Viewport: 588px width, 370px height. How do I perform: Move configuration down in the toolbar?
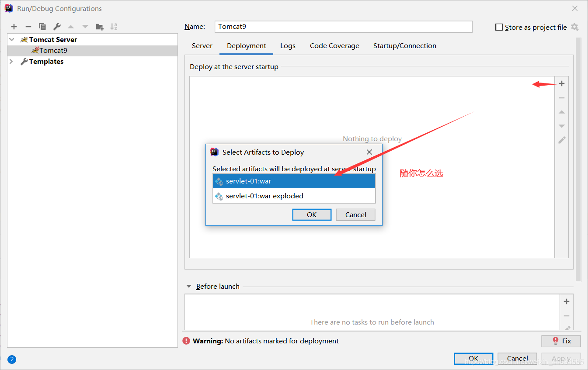85,27
